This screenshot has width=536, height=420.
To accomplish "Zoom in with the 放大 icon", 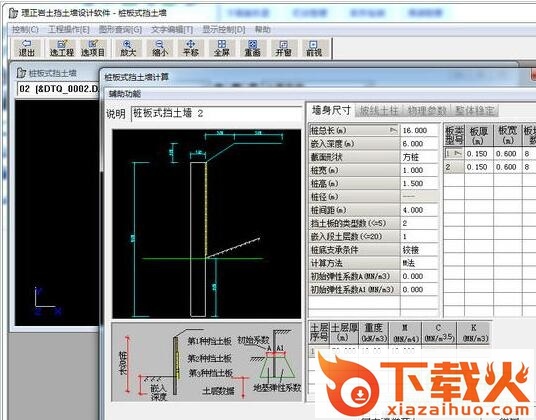I will click(128, 48).
